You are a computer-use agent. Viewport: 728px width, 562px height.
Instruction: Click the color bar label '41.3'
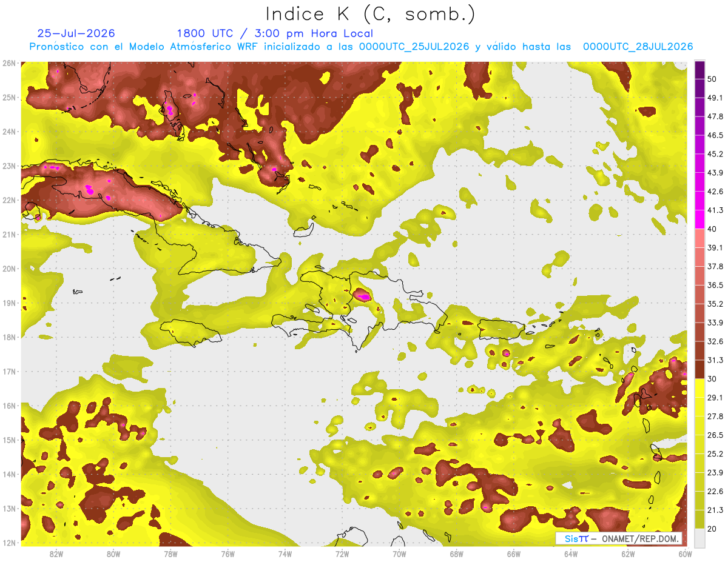pyautogui.click(x=715, y=210)
